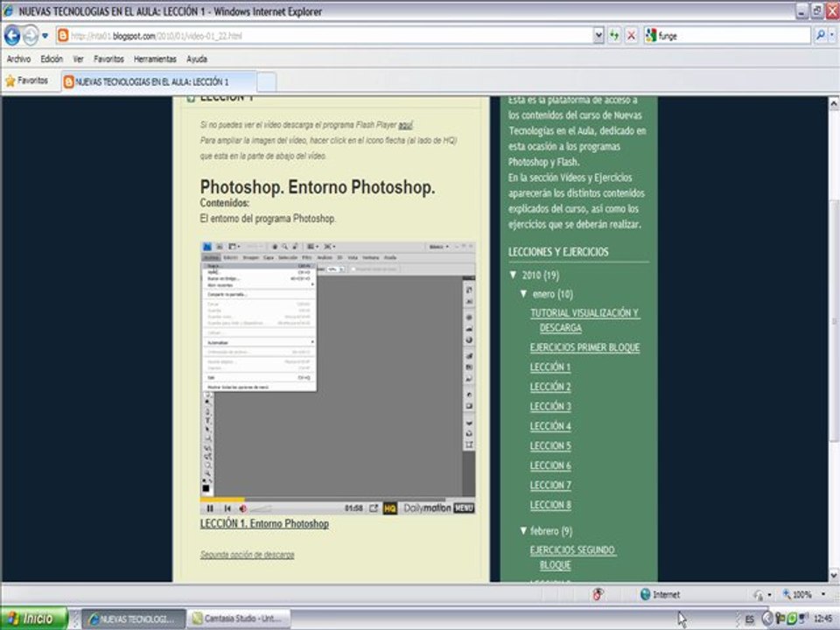The image size is (840, 630).
Task: Click the Refresh page icon
Action: click(614, 36)
